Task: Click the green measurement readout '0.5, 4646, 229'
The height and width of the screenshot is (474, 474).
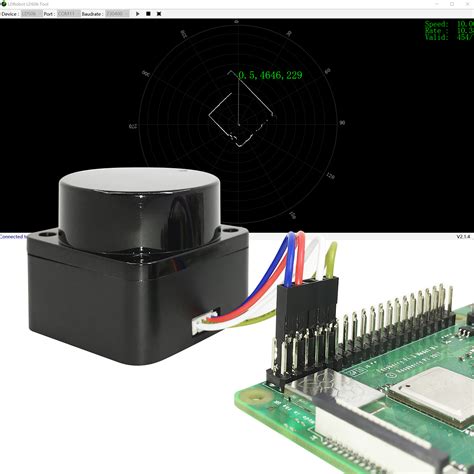Action: (270, 75)
